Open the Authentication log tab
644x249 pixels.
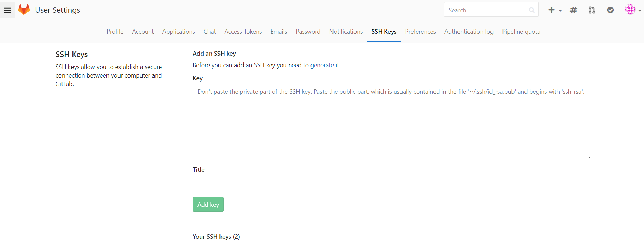click(x=469, y=32)
